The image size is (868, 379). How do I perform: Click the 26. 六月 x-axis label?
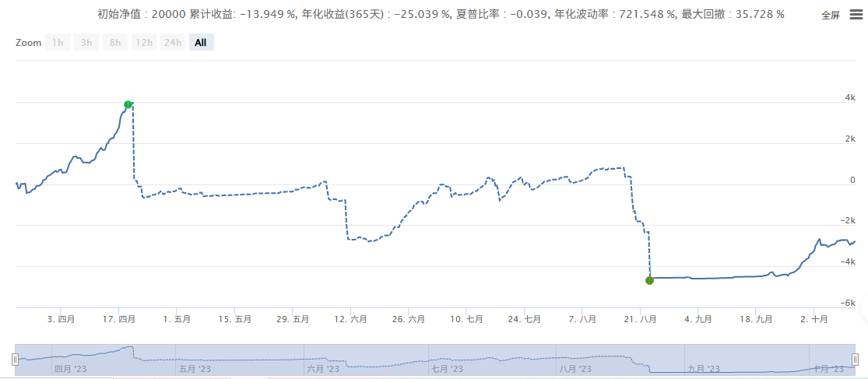tap(409, 319)
